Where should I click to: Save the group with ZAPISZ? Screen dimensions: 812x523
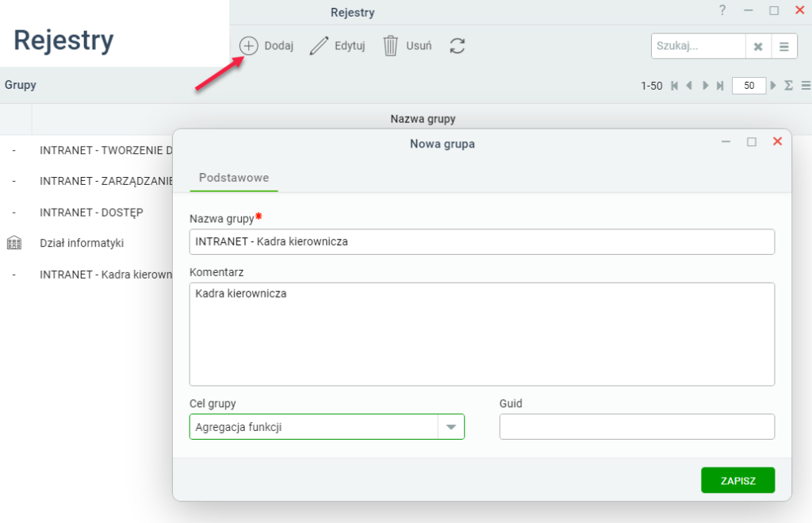click(x=738, y=480)
